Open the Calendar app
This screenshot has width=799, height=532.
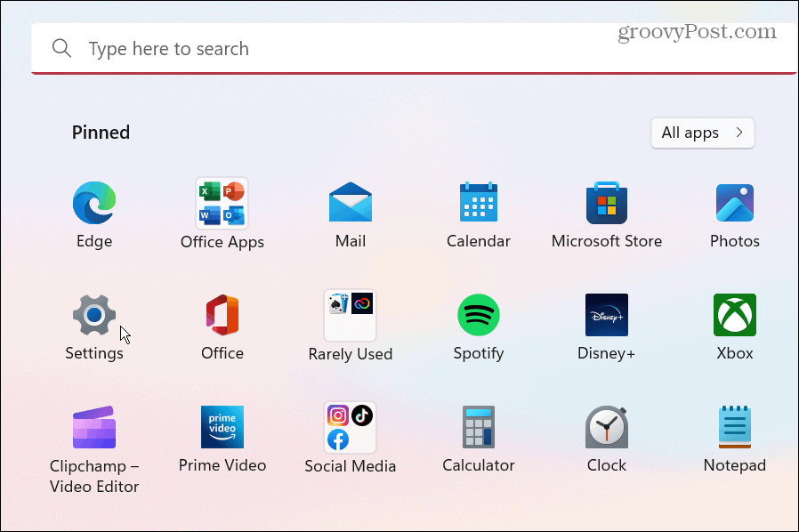[479, 202]
